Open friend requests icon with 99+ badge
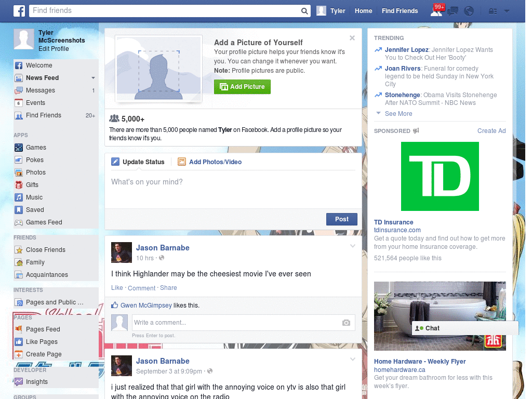This screenshot has width=532, height=399. click(437, 10)
